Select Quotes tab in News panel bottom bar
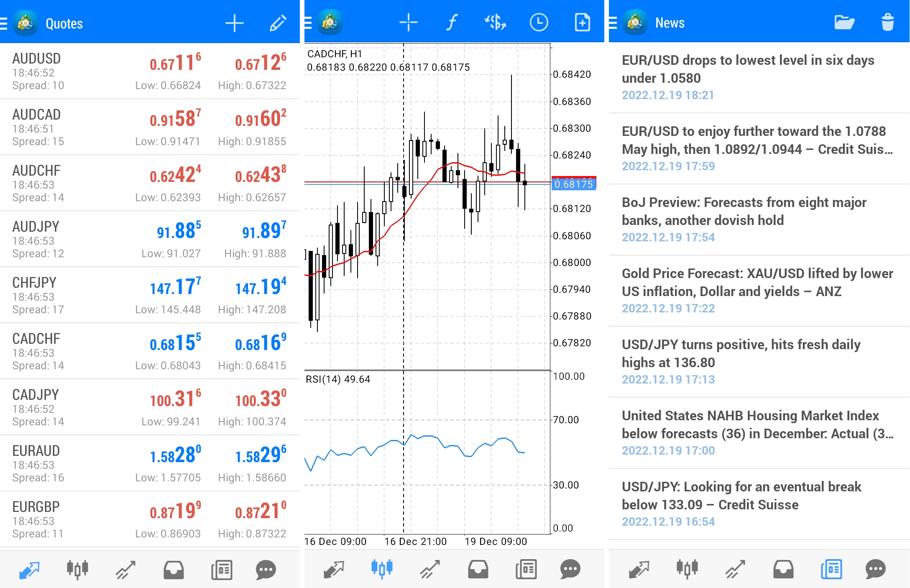Image resolution: width=910 pixels, height=588 pixels. pyautogui.click(x=639, y=570)
